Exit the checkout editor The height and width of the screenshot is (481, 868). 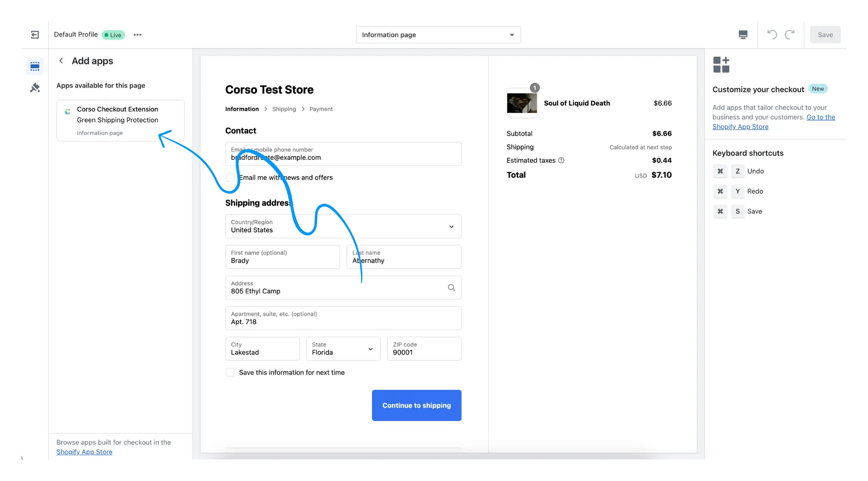35,34
